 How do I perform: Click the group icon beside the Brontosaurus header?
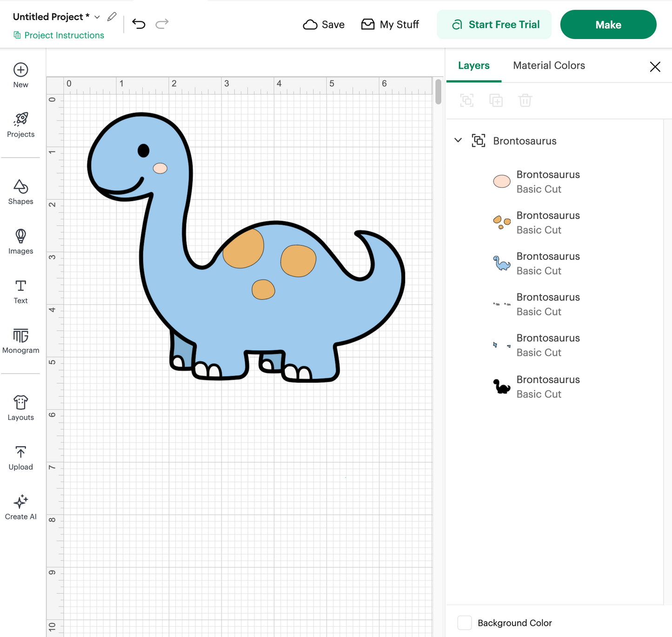[479, 140]
